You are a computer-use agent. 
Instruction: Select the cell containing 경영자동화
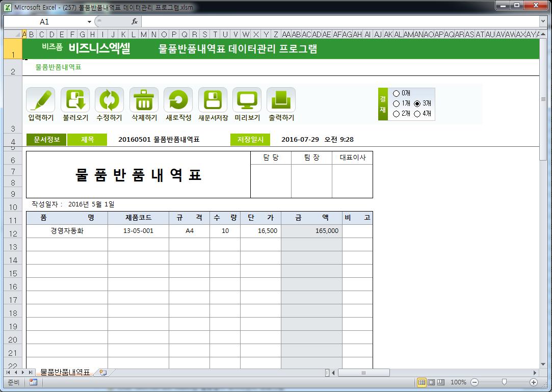click(x=67, y=231)
